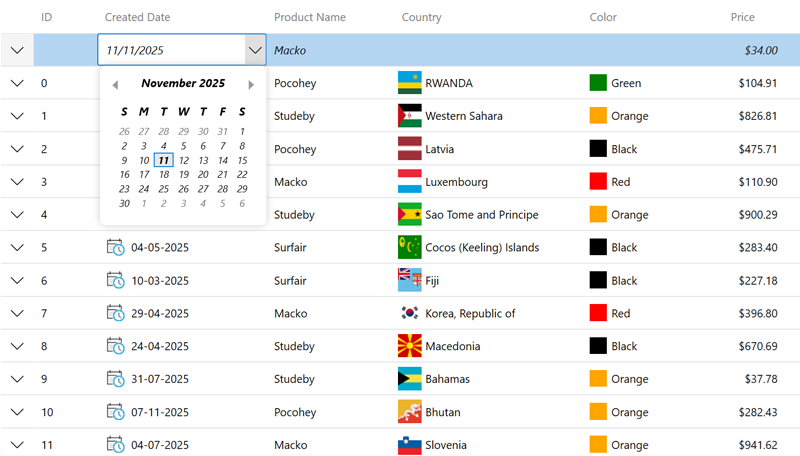Click the Black swatch in Latvia row
800x456 pixels.
tap(598, 148)
